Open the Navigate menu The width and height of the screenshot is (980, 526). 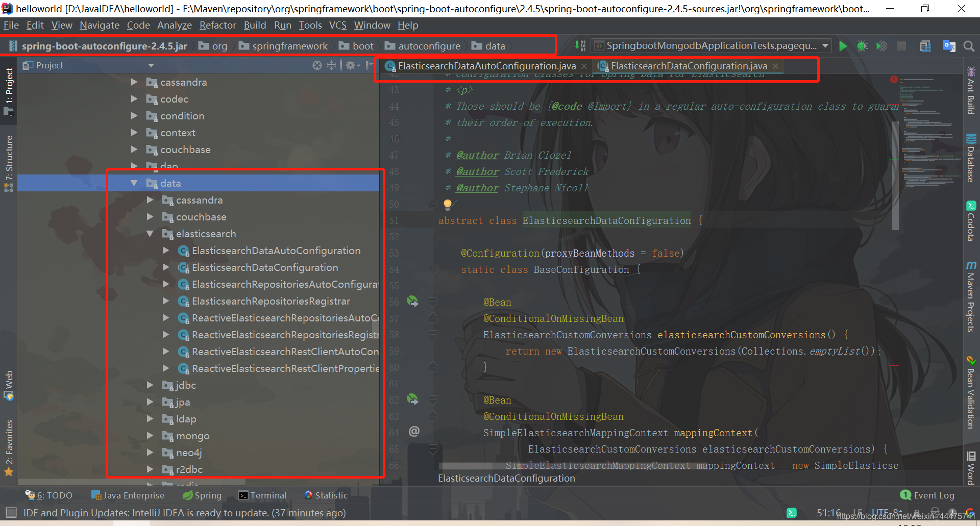pyautogui.click(x=99, y=25)
